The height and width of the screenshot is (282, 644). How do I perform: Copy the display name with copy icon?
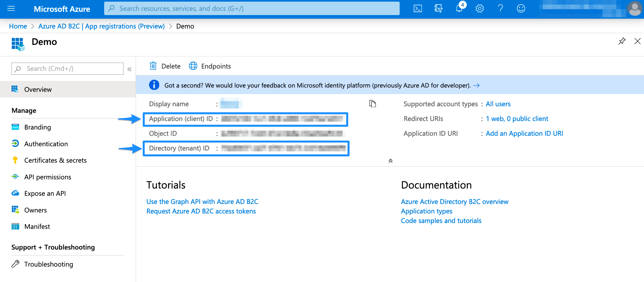click(372, 104)
